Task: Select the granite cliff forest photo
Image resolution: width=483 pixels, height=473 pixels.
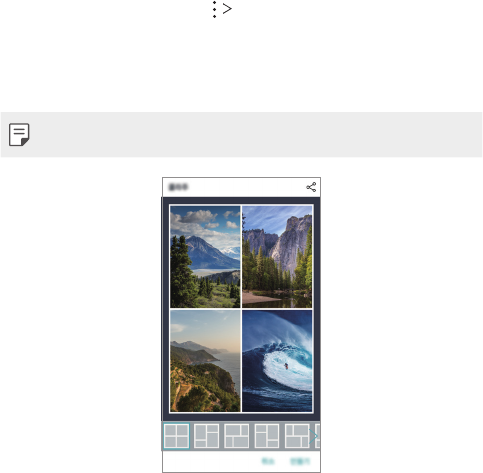Action: point(277,257)
